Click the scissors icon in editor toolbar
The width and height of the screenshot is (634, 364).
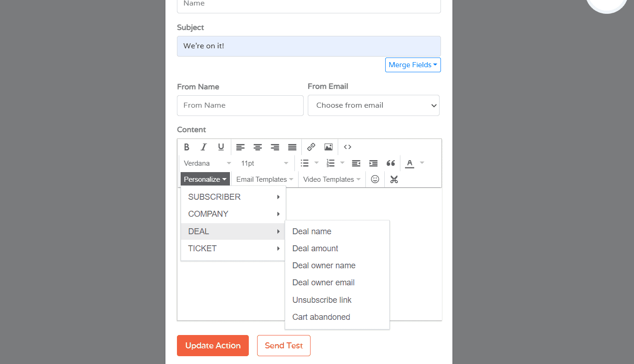point(394,179)
